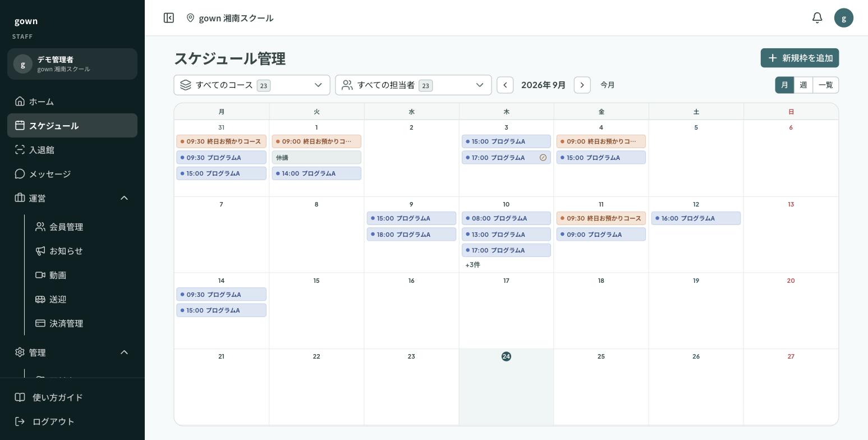Click the デモ管理者 account card
Screen dimensions: 868x440
click(72, 64)
